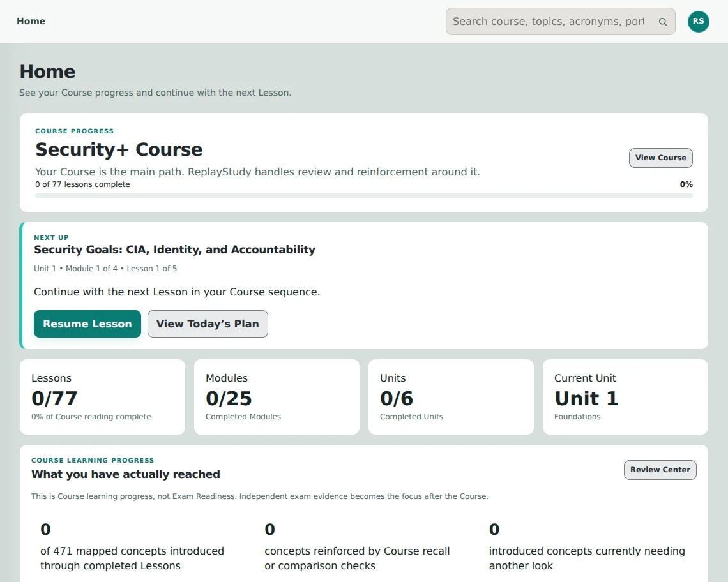This screenshot has height=582, width=728.
Task: Click 'Unit 1 • Module 1 of 4' breadcrumb text
Action: [x=76, y=269]
